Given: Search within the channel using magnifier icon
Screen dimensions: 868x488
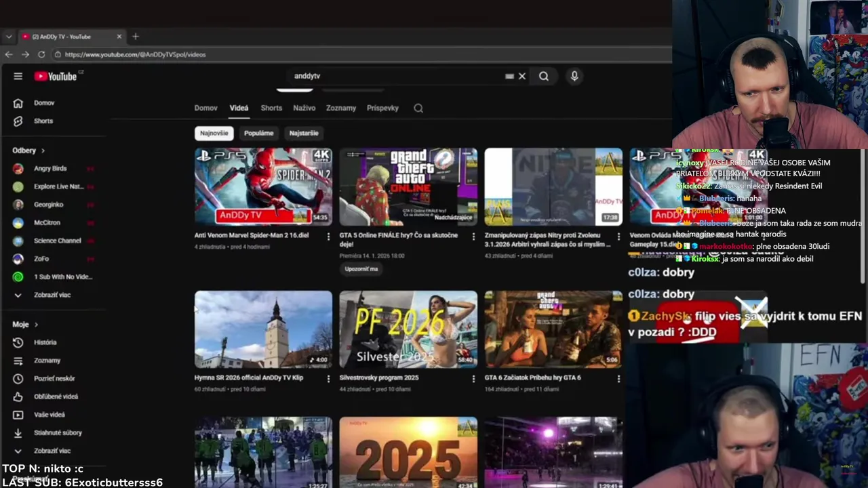Looking at the screenshot, I should [418, 108].
